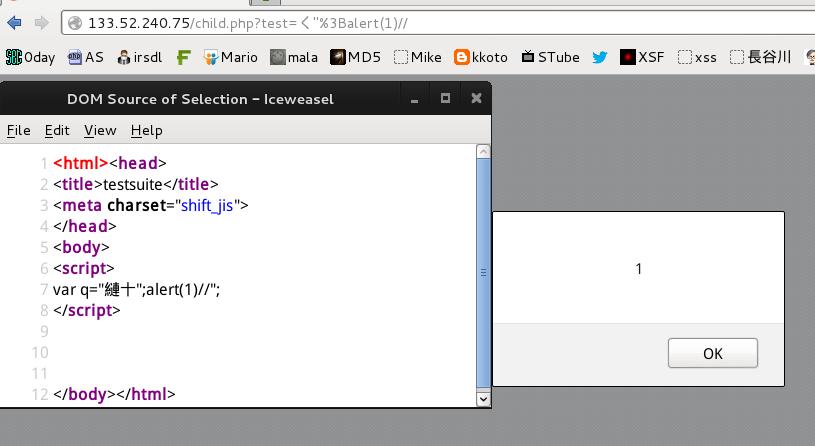The height and width of the screenshot is (446, 815).
Task: Focus the URL address bar
Action: point(438,23)
